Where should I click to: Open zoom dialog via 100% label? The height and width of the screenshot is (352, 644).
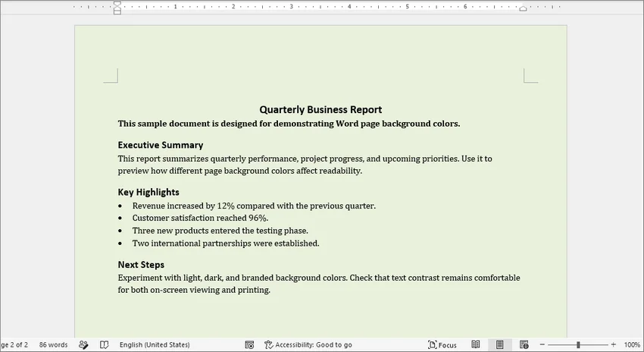click(x=632, y=344)
